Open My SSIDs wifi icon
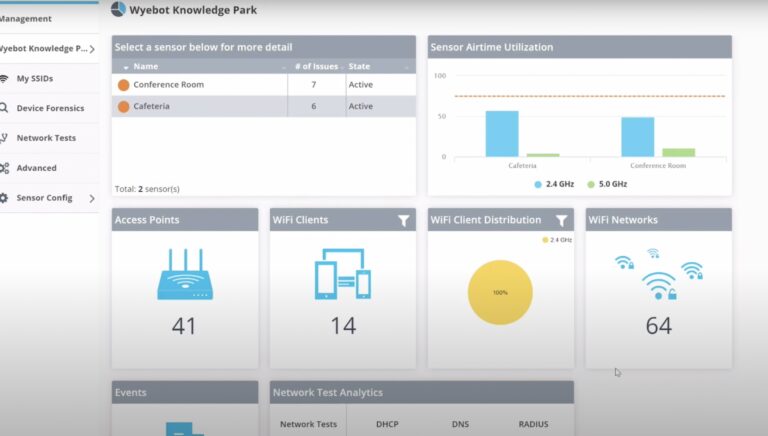The height and width of the screenshot is (436, 768). click(4, 78)
